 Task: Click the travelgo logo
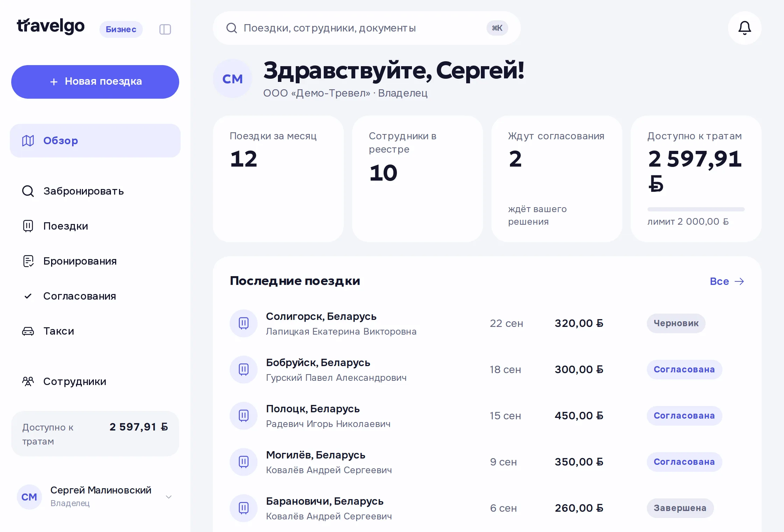(x=51, y=27)
